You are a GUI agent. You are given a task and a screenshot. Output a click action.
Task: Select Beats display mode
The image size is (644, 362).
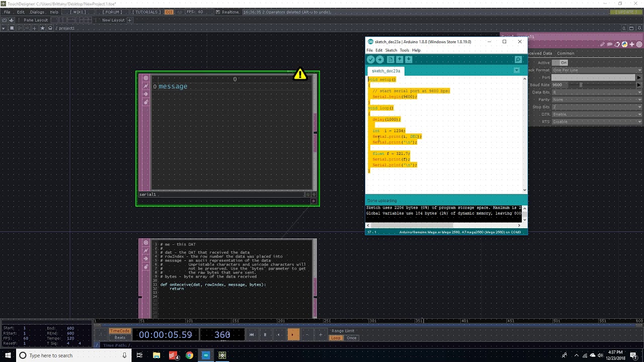click(120, 338)
